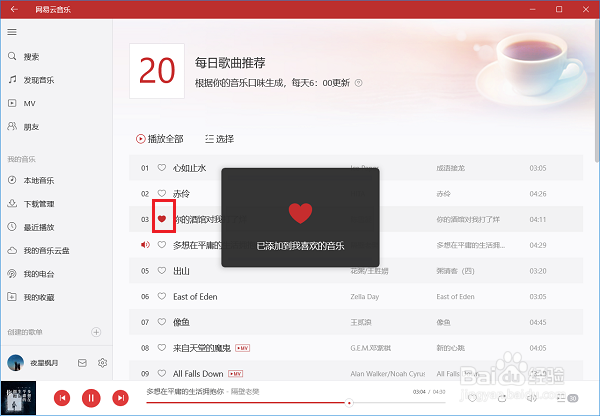Open now-playing album cover thumbnail
The width and height of the screenshot is (600, 416).
click(18, 398)
